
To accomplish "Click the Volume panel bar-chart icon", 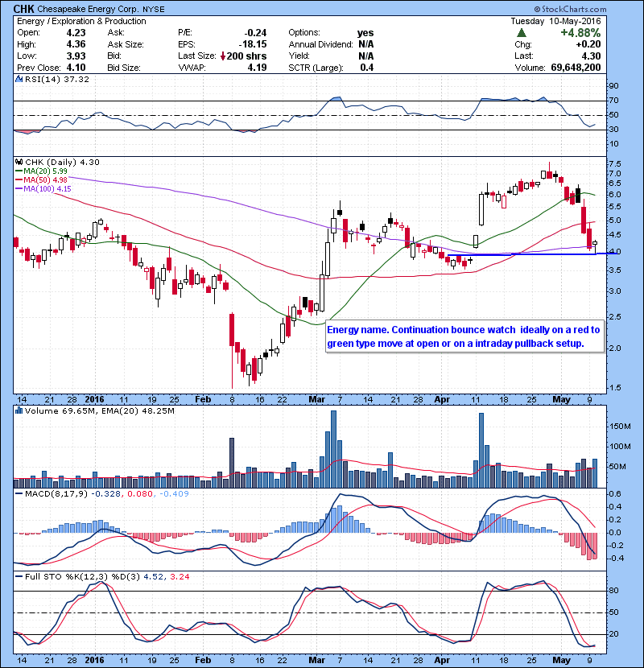I will pos(19,410).
